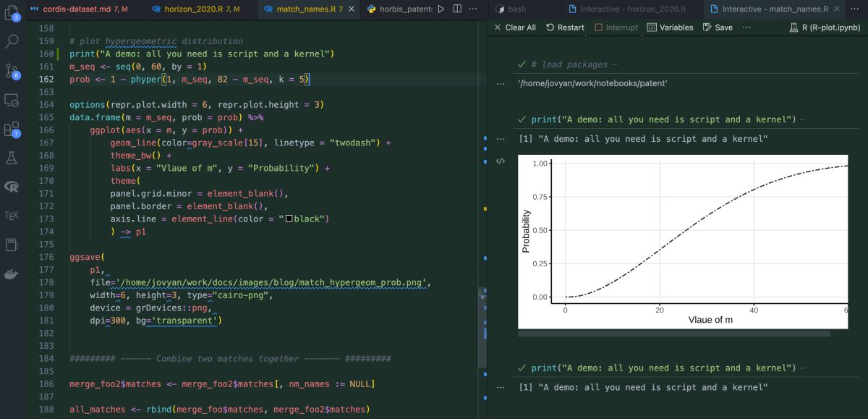
Task: Close the match_names.R editor tab
Action: click(x=351, y=9)
